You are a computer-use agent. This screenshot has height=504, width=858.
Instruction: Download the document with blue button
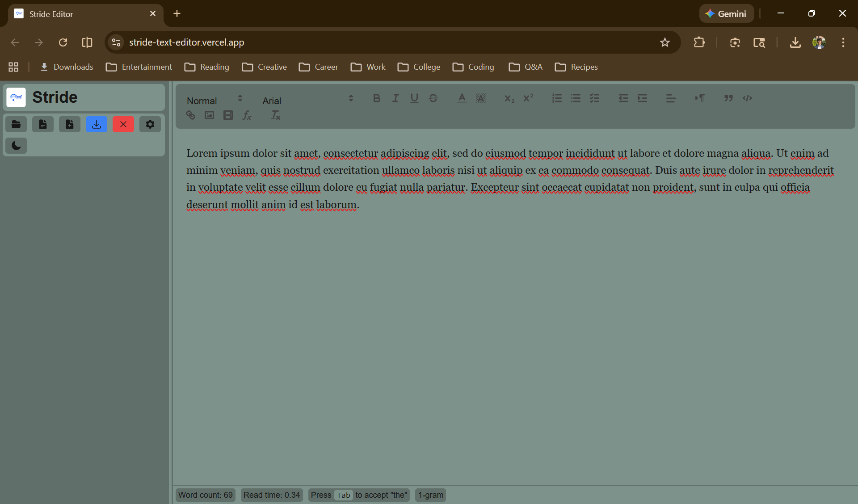point(97,124)
